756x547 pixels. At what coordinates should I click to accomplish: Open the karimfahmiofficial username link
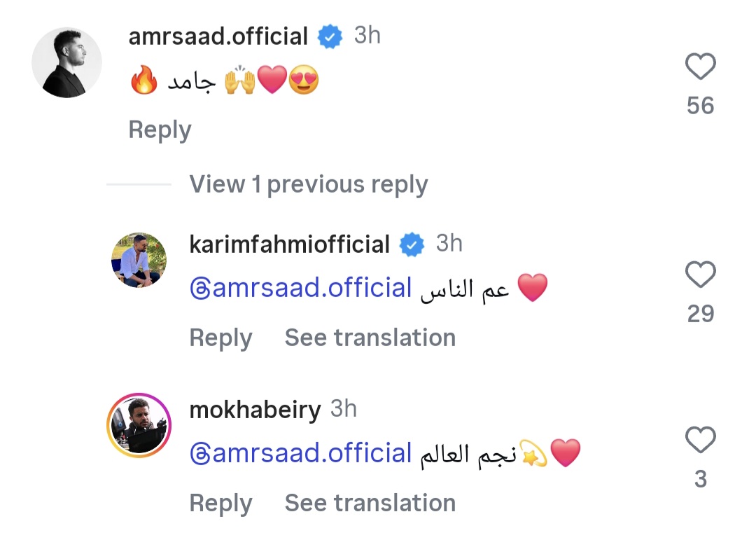click(x=289, y=244)
